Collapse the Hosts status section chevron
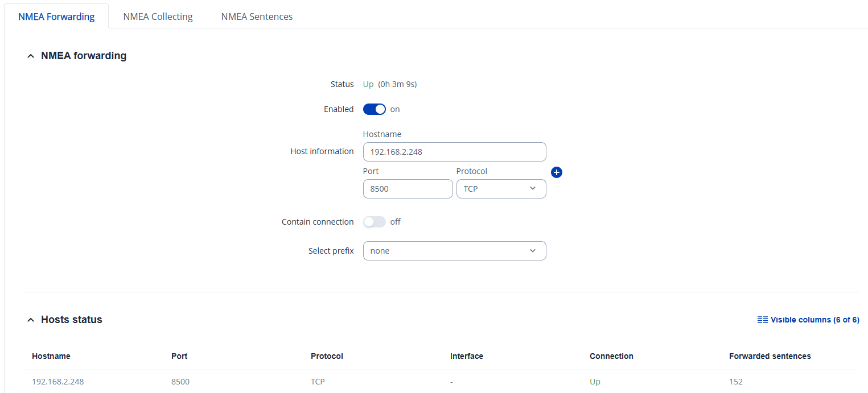868x393 pixels. click(31, 320)
